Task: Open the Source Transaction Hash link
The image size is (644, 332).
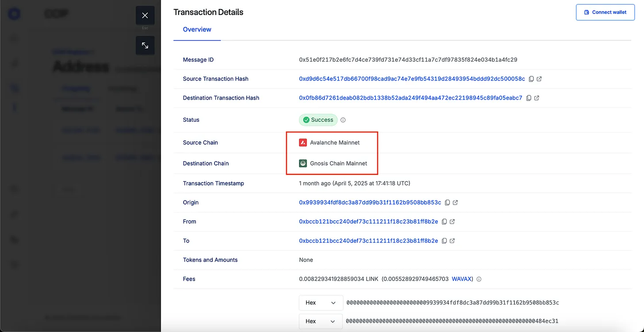Action: [412, 79]
